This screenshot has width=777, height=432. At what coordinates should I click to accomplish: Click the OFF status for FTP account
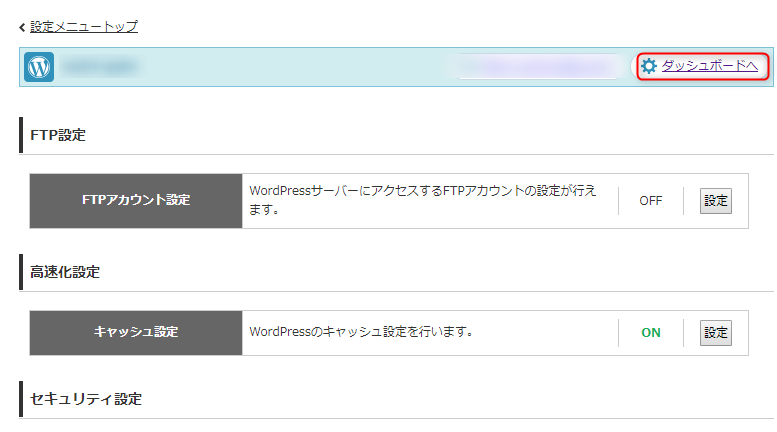(x=650, y=200)
